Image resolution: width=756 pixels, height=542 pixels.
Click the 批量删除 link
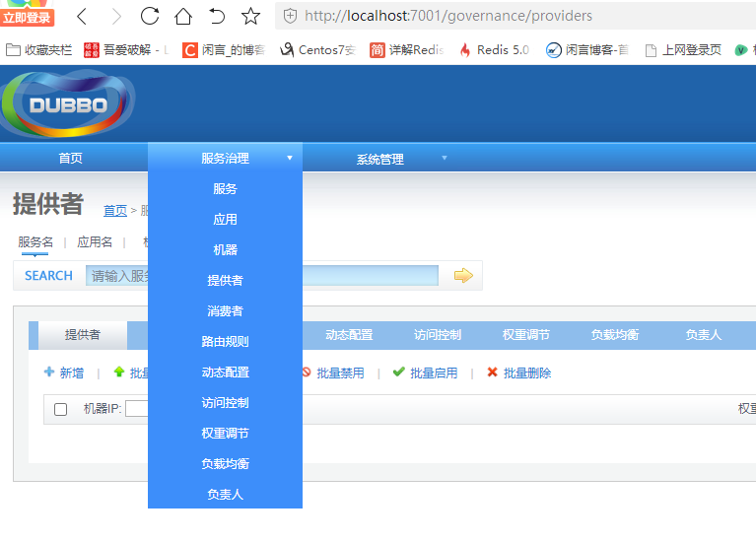pyautogui.click(x=527, y=373)
